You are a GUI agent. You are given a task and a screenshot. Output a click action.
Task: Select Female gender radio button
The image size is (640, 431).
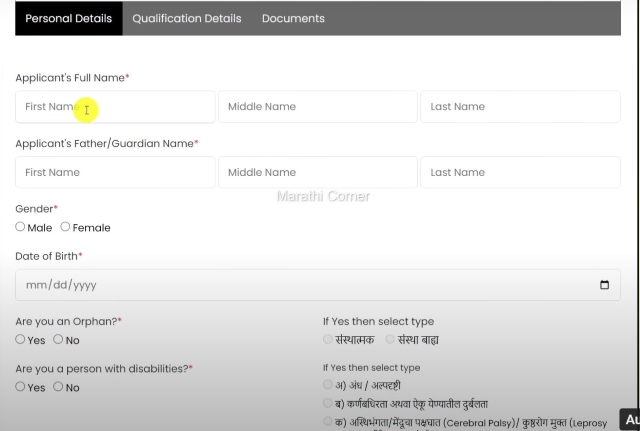(65, 227)
